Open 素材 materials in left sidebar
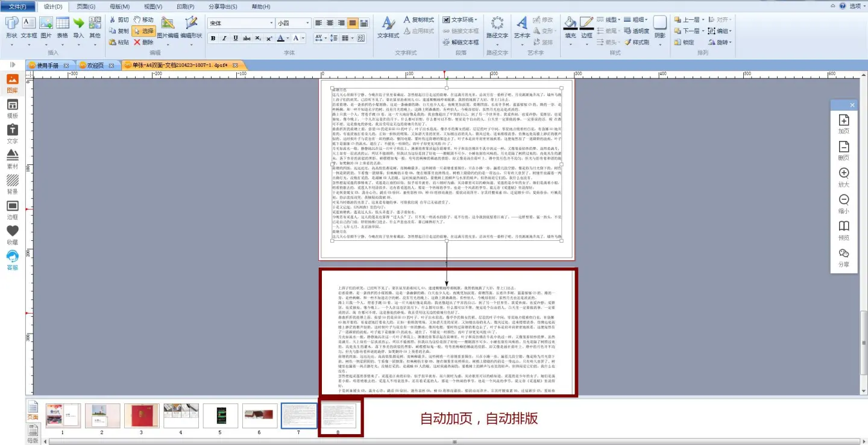Screen dimensions: 868x445 tap(12, 159)
